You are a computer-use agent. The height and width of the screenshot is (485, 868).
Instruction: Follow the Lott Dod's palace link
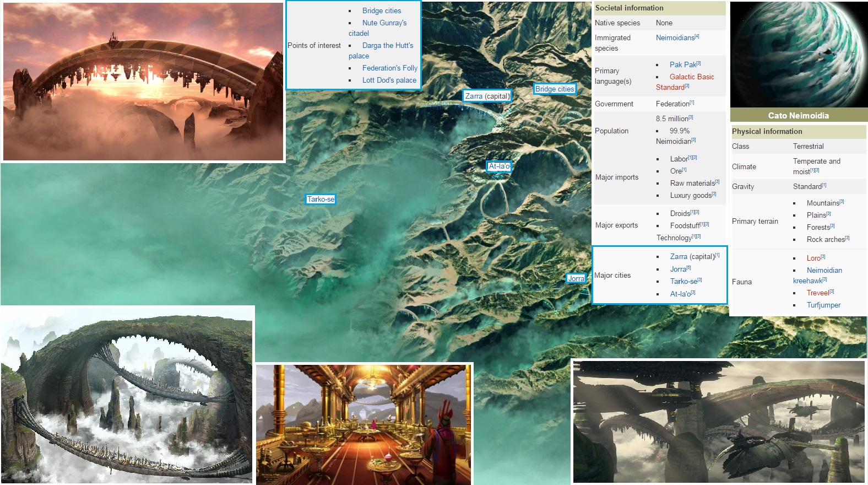(389, 80)
